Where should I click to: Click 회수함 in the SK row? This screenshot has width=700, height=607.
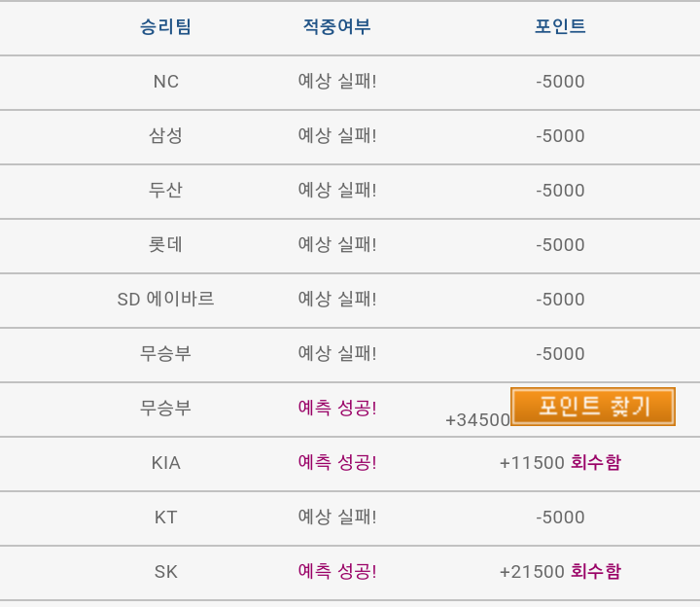pyautogui.click(x=595, y=572)
